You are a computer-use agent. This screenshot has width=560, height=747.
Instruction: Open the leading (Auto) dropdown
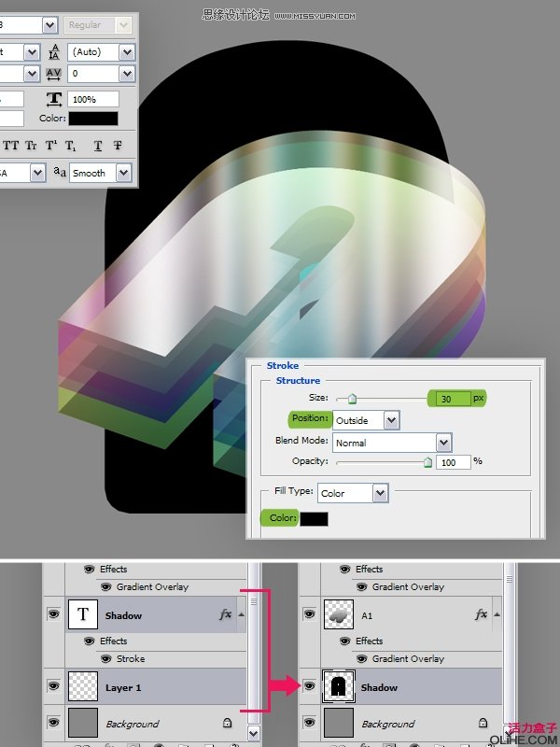click(127, 52)
